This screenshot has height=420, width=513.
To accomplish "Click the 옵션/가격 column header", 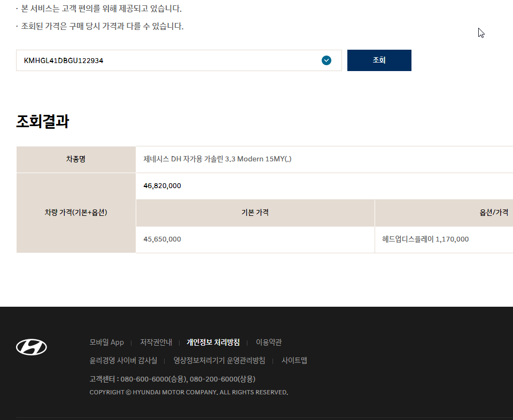I will tap(494, 213).
